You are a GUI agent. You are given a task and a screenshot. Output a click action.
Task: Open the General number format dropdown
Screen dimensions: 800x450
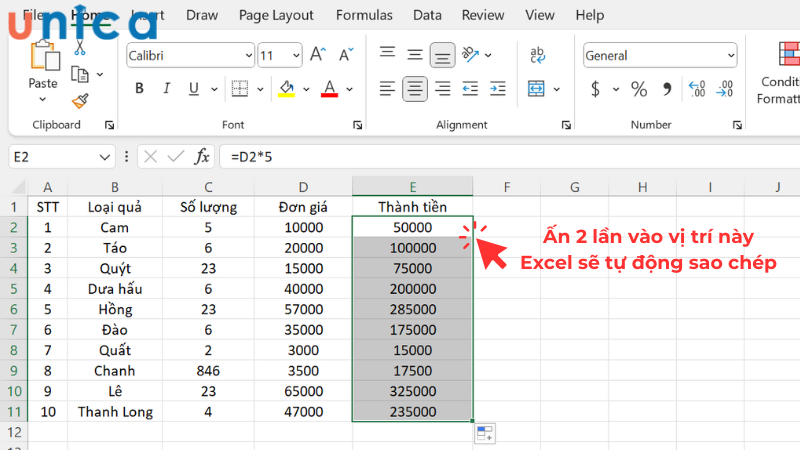[731, 56]
